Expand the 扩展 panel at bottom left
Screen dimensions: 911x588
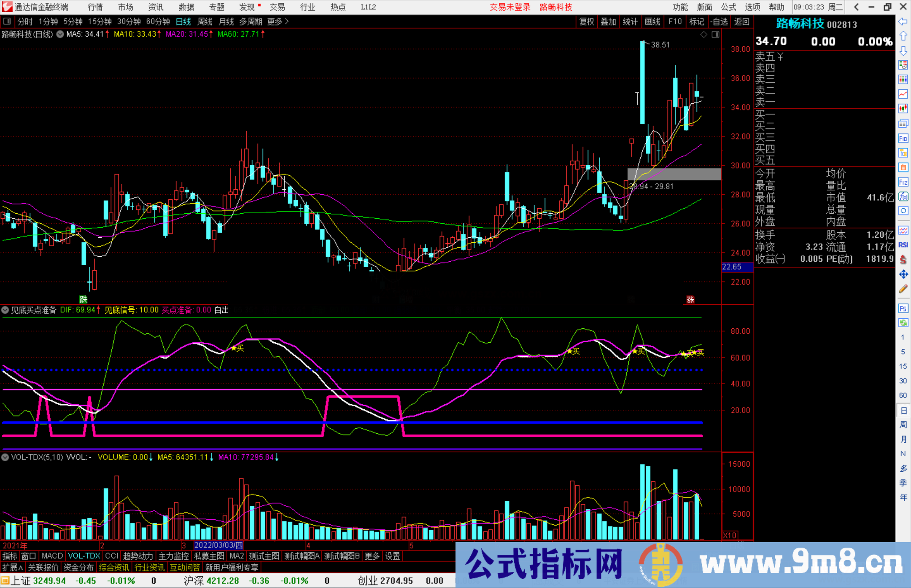[x=12, y=567]
